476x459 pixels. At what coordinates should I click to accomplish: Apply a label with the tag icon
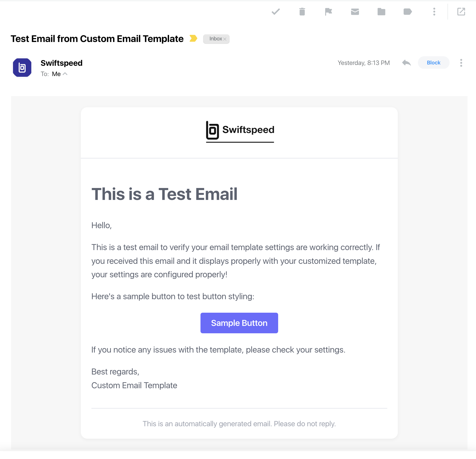[x=407, y=12]
